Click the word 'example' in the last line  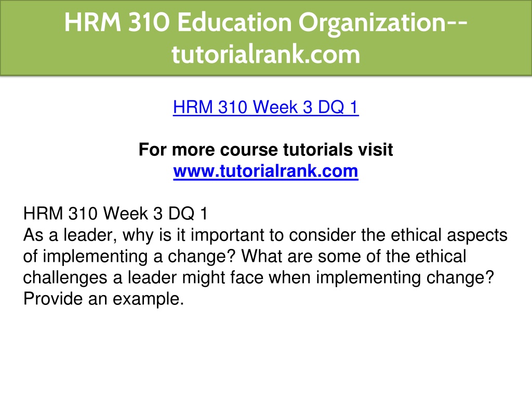146,300
